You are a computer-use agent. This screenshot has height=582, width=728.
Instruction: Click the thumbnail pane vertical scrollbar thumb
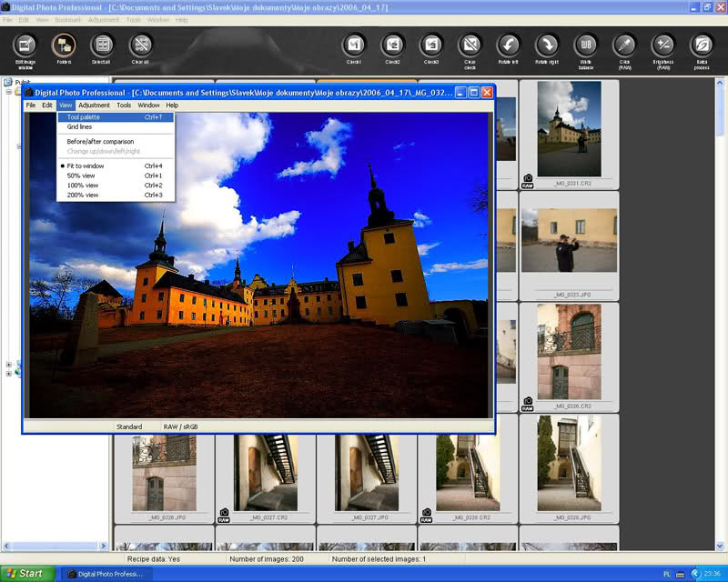click(x=720, y=111)
